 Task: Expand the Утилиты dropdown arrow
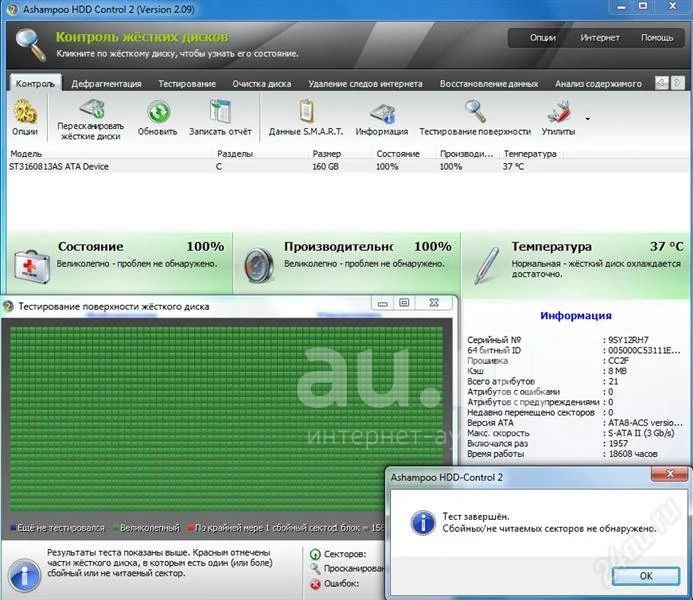click(x=587, y=119)
